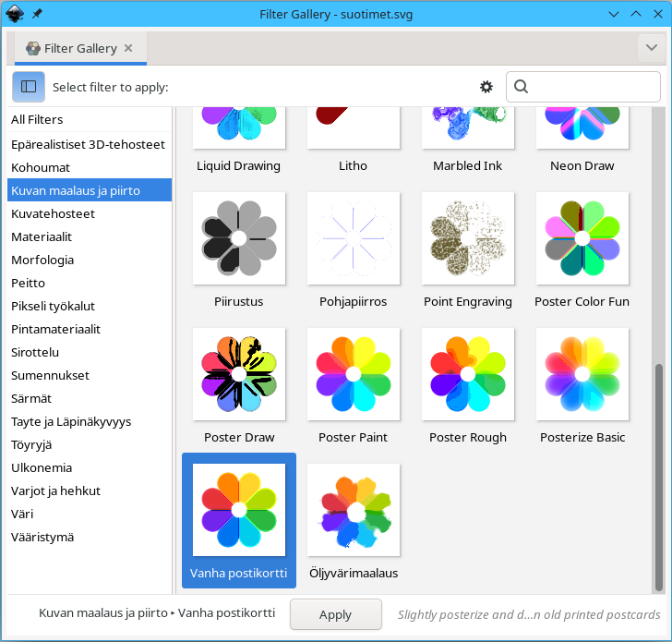Click in the filter search field

coord(591,87)
